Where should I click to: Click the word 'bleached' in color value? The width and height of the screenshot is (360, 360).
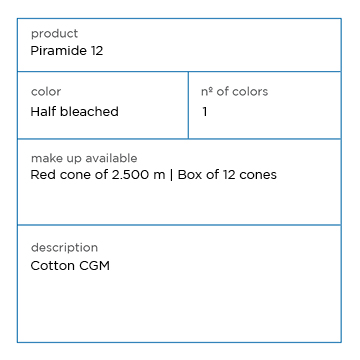(90, 111)
